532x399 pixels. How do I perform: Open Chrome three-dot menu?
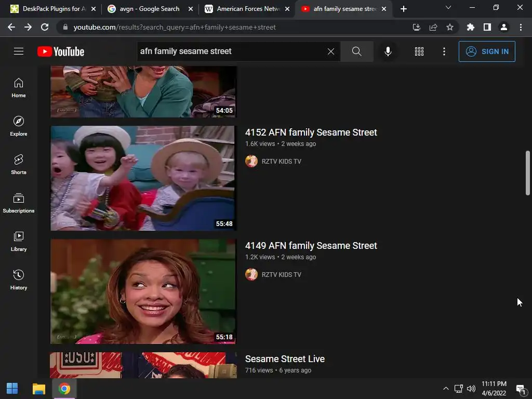coord(521,27)
